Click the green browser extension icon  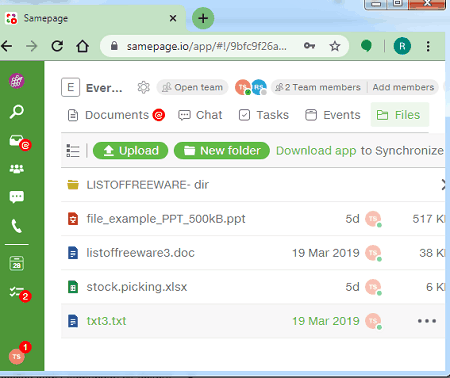tap(366, 46)
